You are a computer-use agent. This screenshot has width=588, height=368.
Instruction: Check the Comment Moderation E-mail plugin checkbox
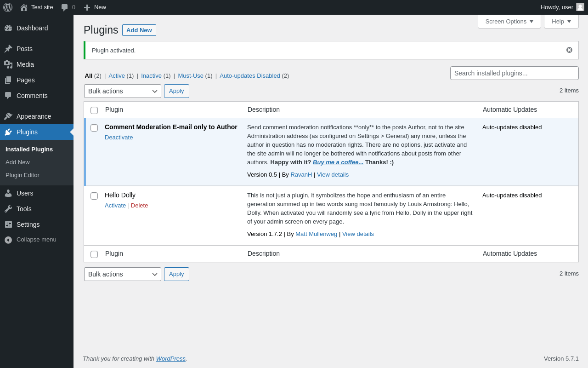[94, 128]
